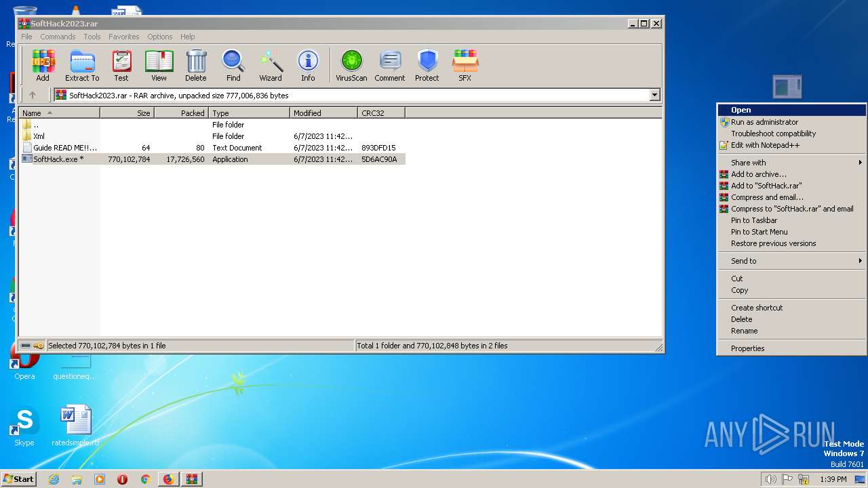The height and width of the screenshot is (488, 868).
Task: Create SFX archive via SFX icon
Action: (465, 66)
